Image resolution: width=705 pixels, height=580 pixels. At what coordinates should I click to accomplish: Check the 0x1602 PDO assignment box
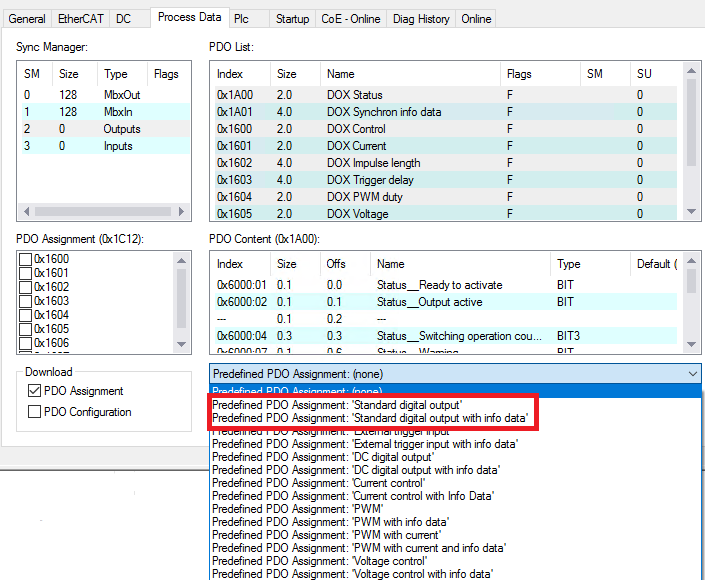(26, 287)
